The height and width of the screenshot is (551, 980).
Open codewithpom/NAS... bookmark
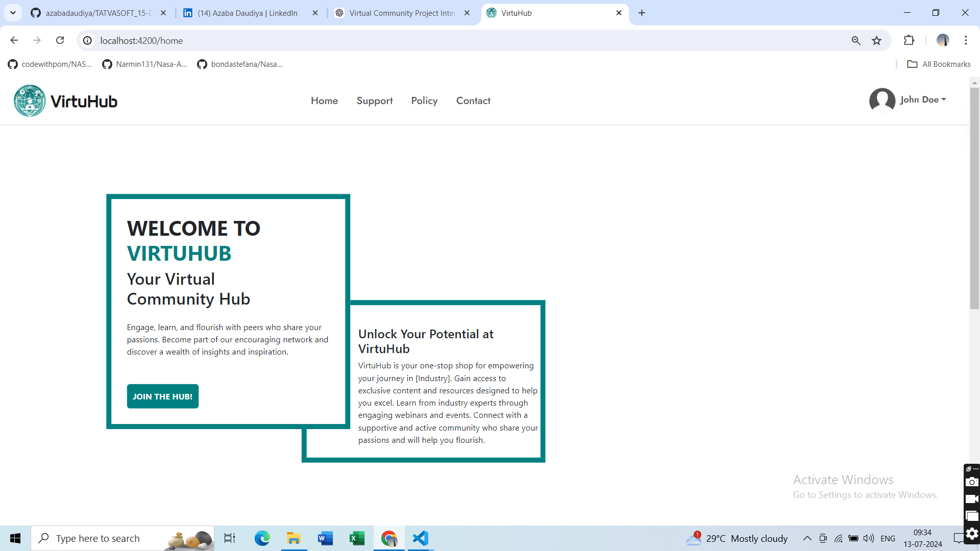pyautogui.click(x=50, y=64)
